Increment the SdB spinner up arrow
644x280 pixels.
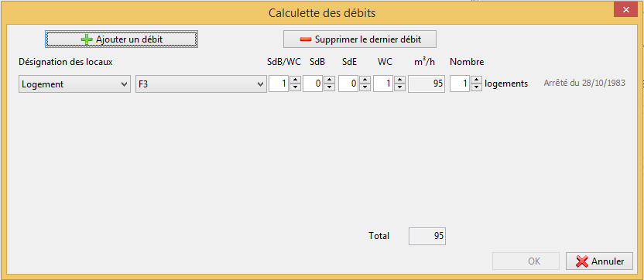pos(329,80)
